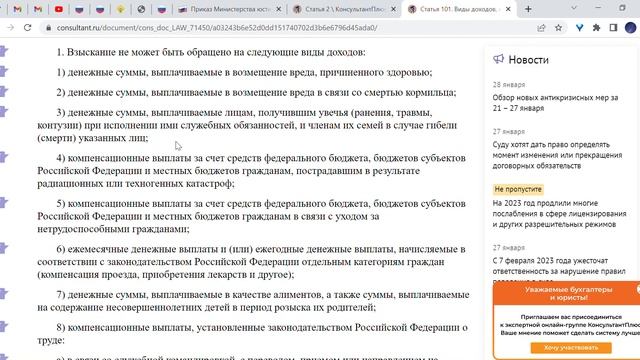Click the bookmark flag beside item 2) смертью кормильца
The height and width of the screenshot is (360, 640).
click(x=4, y=91)
